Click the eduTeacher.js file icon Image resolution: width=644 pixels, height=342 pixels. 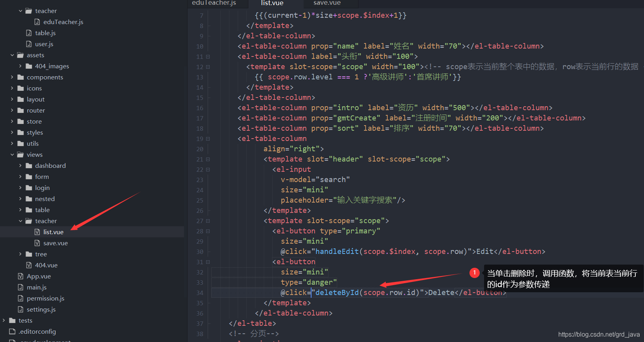pyautogui.click(x=37, y=22)
